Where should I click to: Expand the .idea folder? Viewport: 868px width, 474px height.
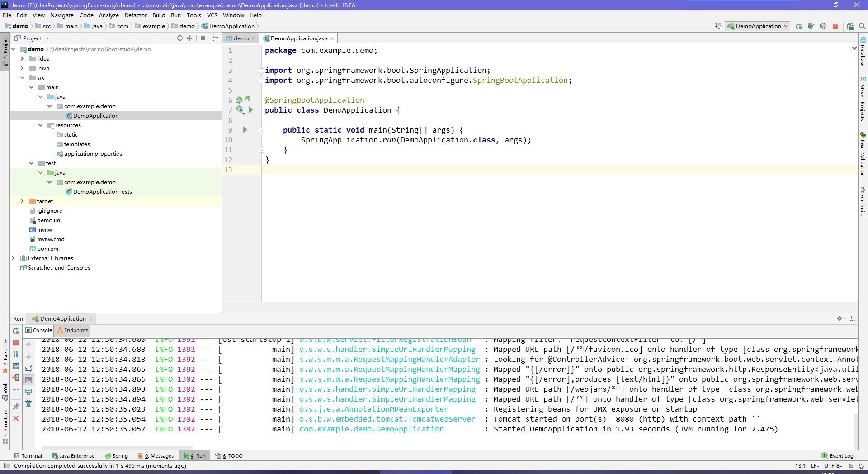[22, 59]
